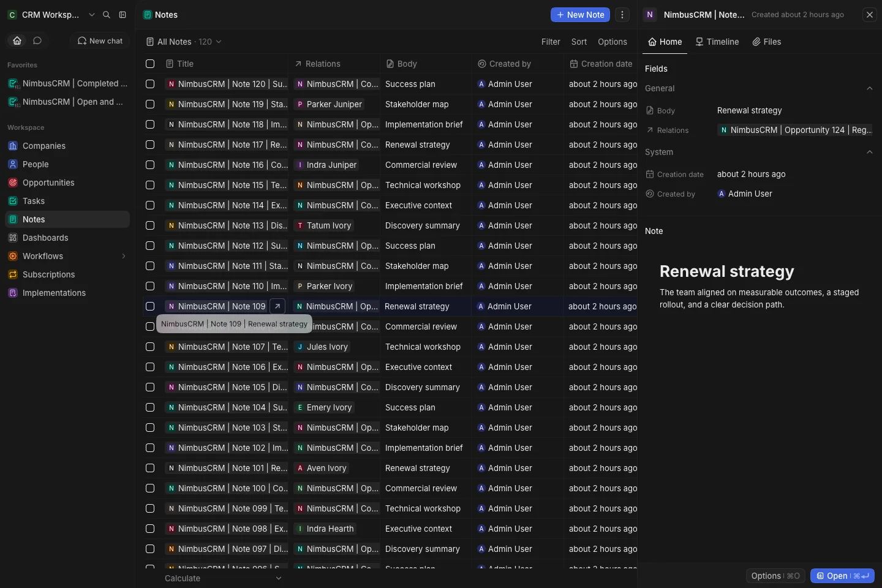Switch to the Files tab
The height and width of the screenshot is (588, 882).
click(767, 42)
